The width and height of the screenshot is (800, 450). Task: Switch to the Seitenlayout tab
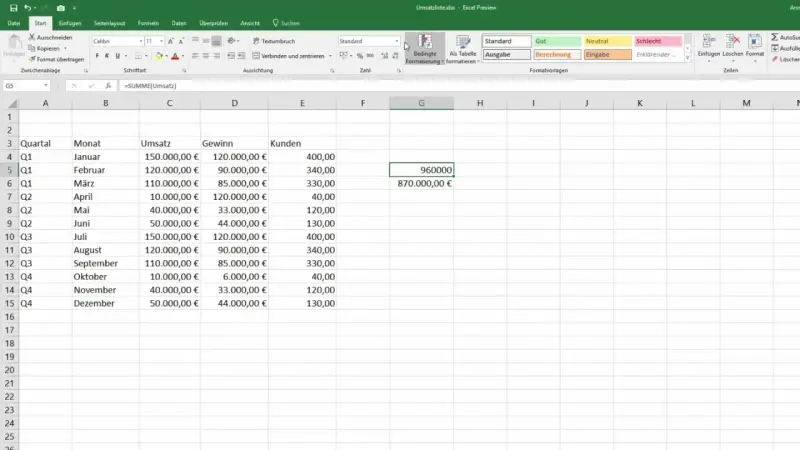point(110,23)
